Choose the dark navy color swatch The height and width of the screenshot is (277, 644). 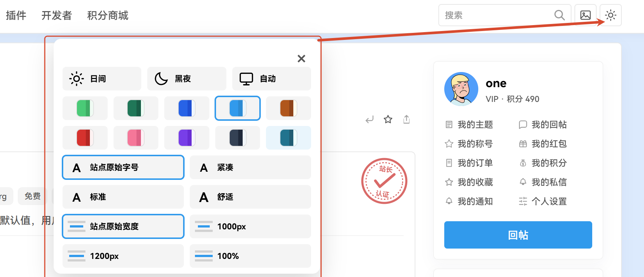[237, 138]
